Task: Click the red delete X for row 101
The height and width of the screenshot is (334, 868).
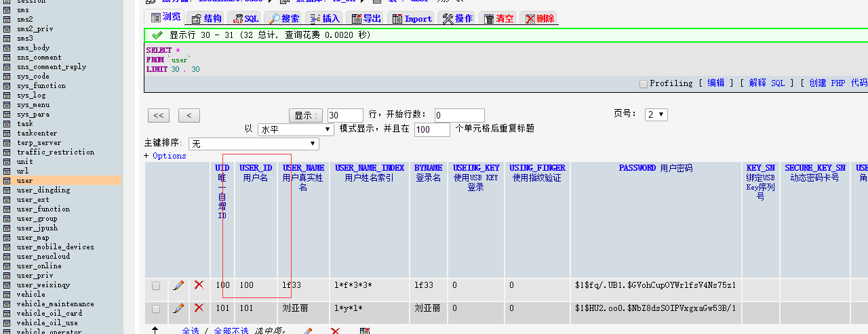Action: tap(199, 308)
